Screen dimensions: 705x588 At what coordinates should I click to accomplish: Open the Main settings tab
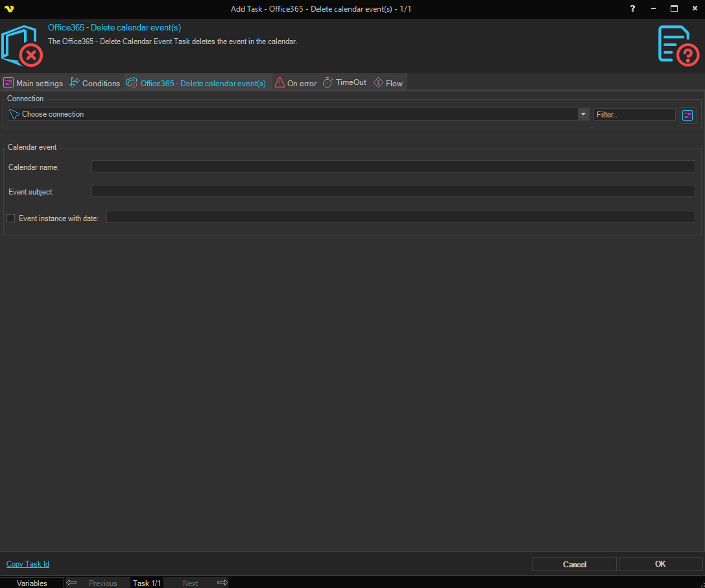point(33,83)
